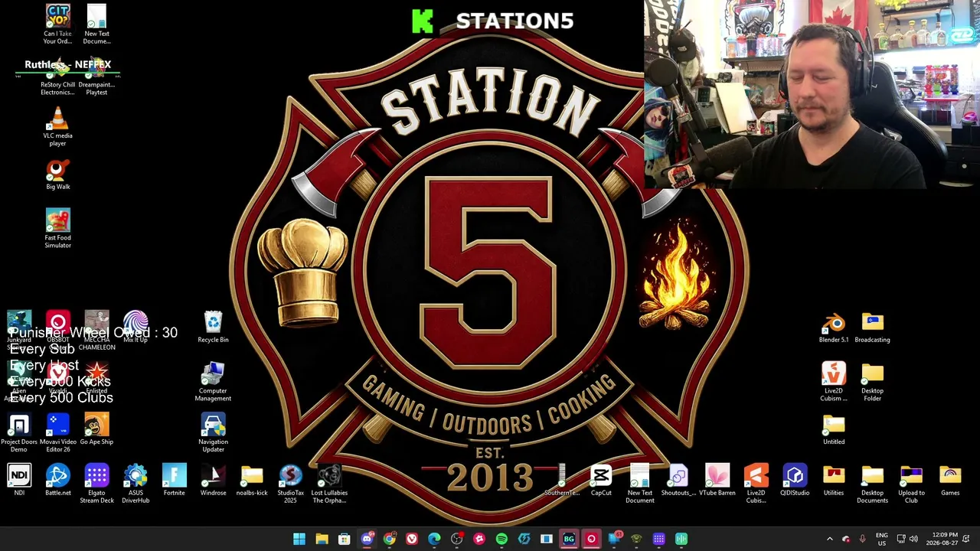Screen dimensions: 980x551
Task: Open the Windows Start menu
Action: (299, 539)
